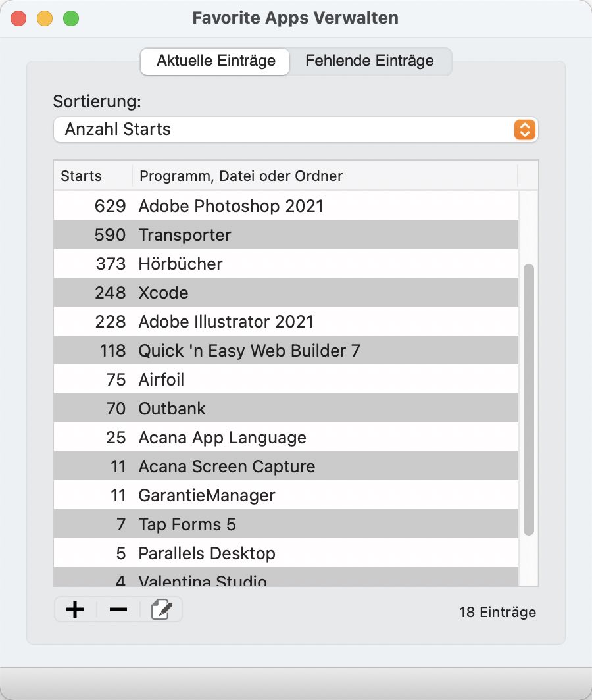592x700 pixels.
Task: Click the edit entry pencil icon
Action: coord(161,609)
